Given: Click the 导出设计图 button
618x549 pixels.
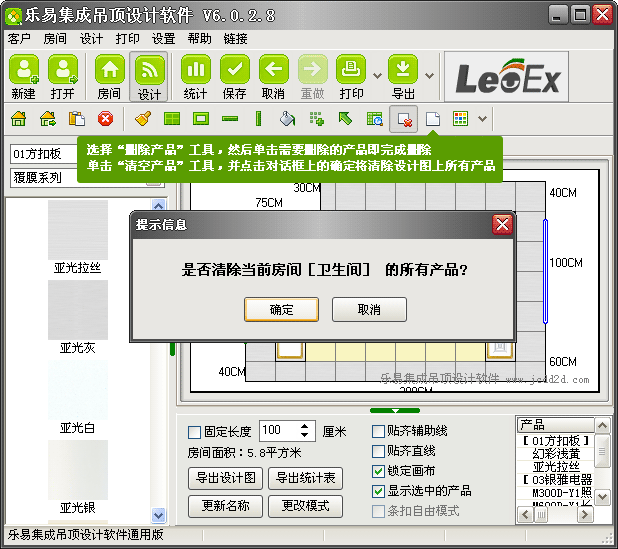Looking at the screenshot, I should [x=225, y=478].
